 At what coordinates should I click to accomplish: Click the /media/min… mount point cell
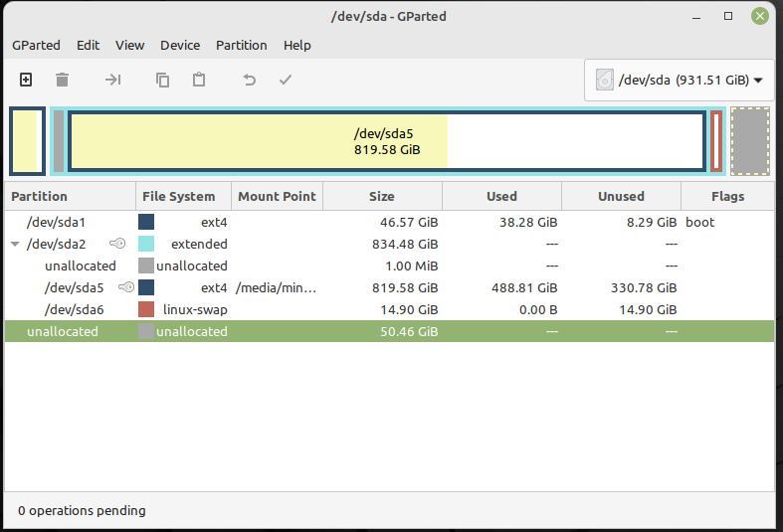click(x=277, y=288)
